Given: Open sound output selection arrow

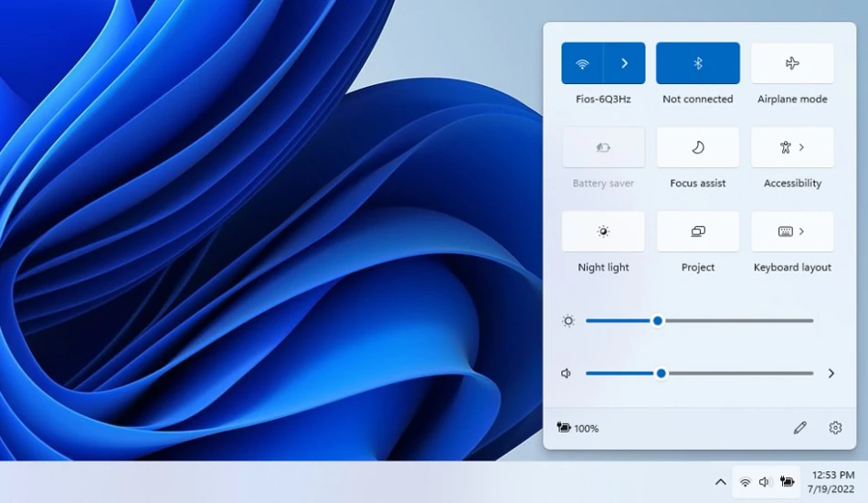Looking at the screenshot, I should coord(831,373).
